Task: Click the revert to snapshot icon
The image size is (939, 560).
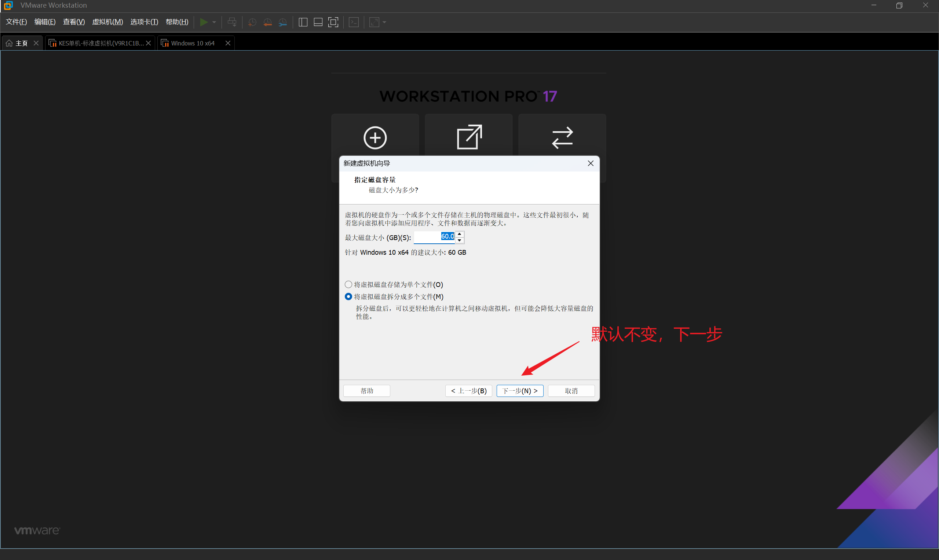Action: point(267,22)
